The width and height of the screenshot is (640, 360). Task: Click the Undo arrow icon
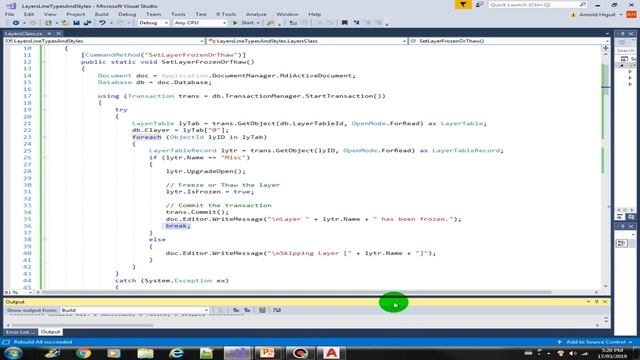102,23
